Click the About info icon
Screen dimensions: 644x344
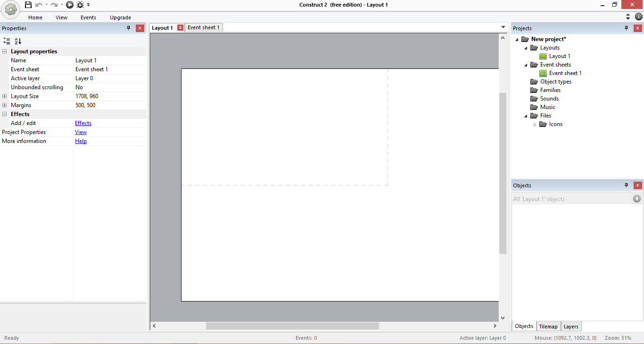(x=639, y=17)
